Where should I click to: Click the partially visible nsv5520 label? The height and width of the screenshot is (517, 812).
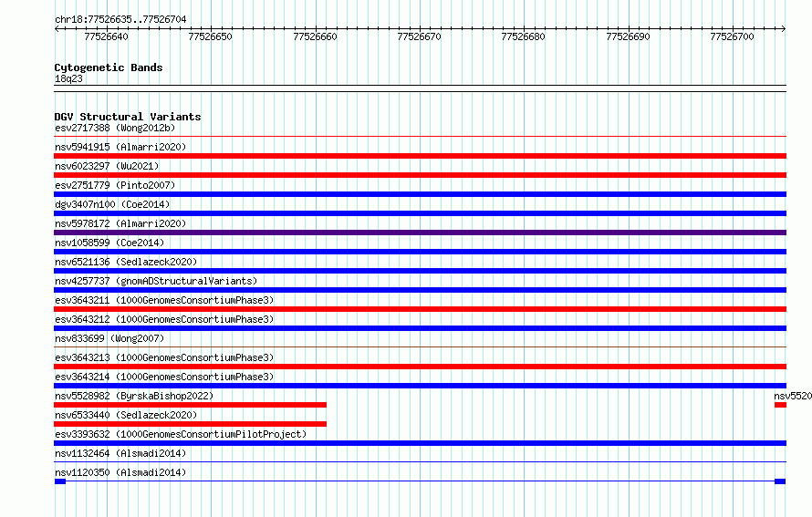793,396
